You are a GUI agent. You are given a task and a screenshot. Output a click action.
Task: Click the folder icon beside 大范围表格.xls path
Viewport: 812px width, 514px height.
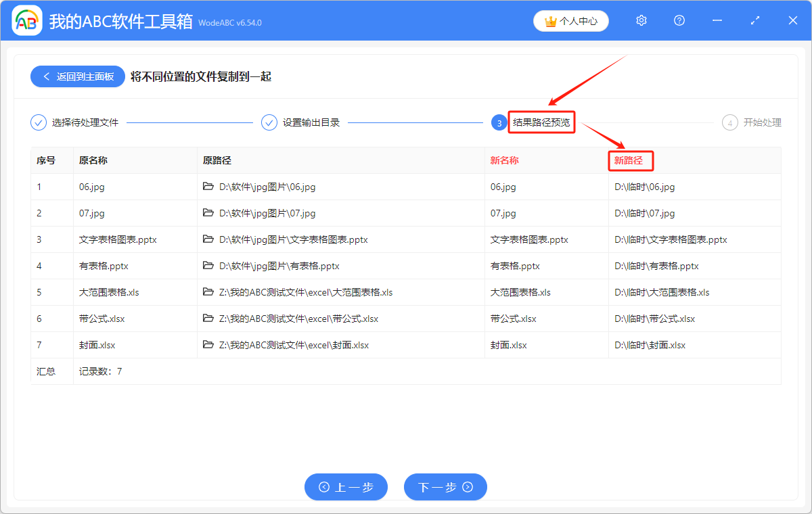click(208, 292)
